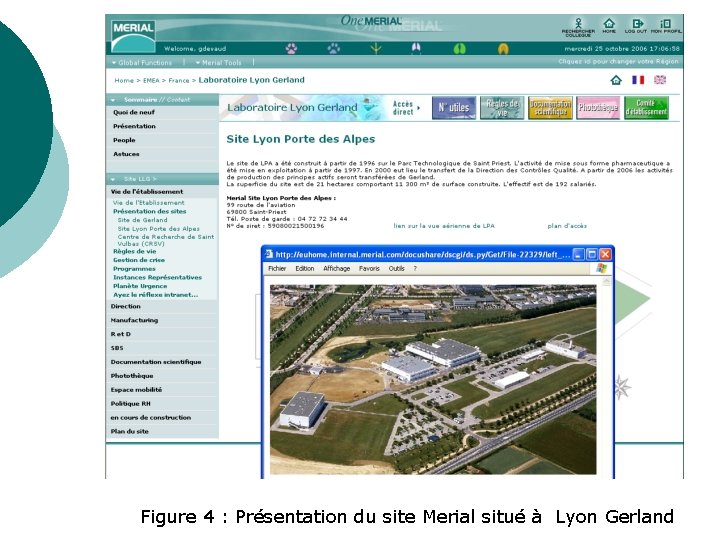Open Centre de Recherche de Saint Vulbas

coord(166,240)
